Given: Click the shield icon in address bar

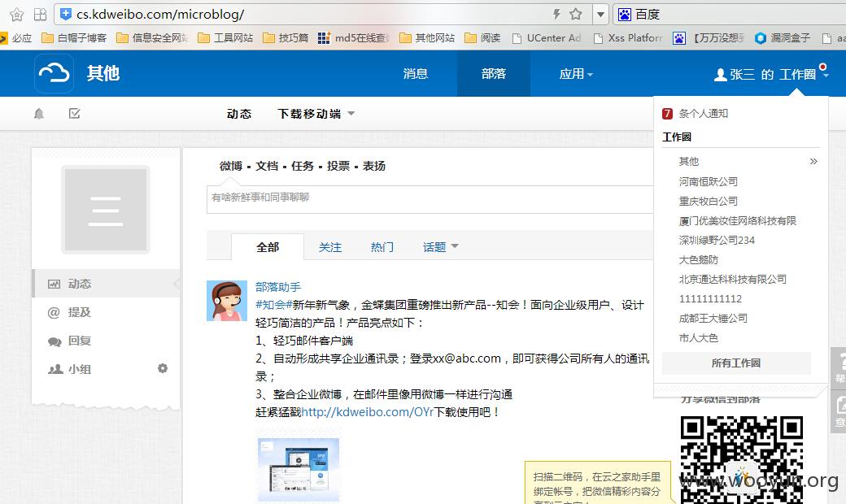Looking at the screenshot, I should coord(66,15).
